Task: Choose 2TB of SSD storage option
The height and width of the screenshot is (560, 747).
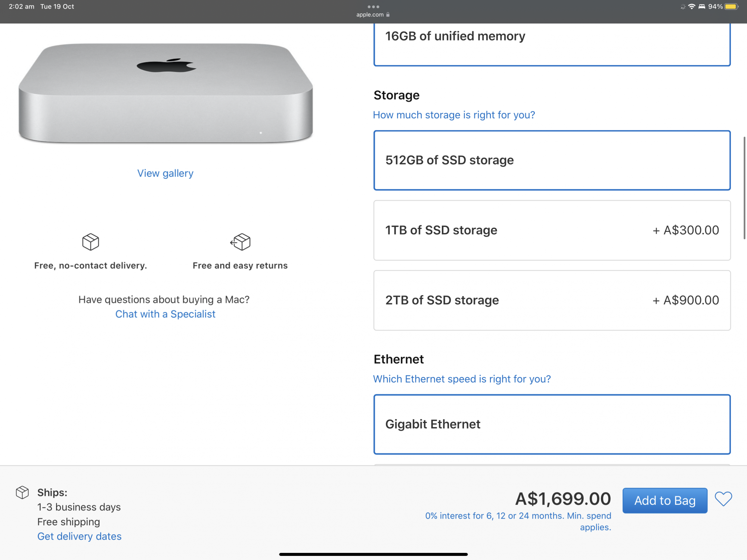Action: 552,300
